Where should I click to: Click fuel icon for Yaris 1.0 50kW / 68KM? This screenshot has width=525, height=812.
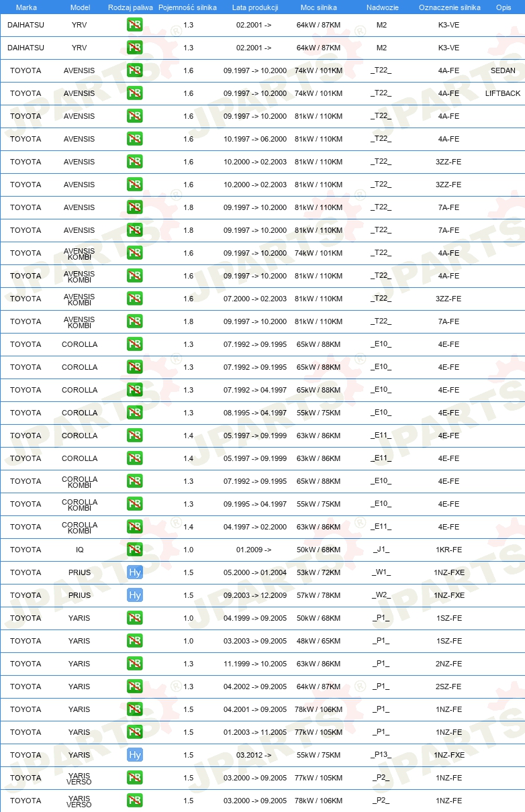[x=135, y=618]
